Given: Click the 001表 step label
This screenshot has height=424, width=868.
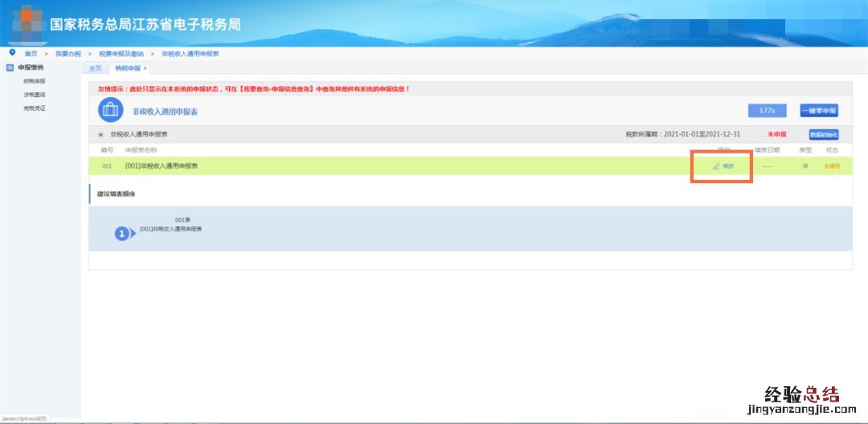Looking at the screenshot, I should click(182, 220).
